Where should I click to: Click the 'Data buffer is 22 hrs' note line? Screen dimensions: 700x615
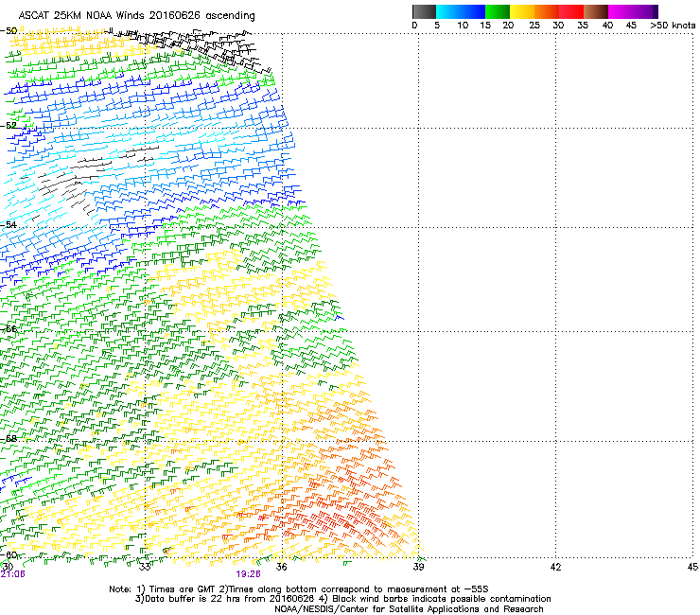click(x=342, y=599)
